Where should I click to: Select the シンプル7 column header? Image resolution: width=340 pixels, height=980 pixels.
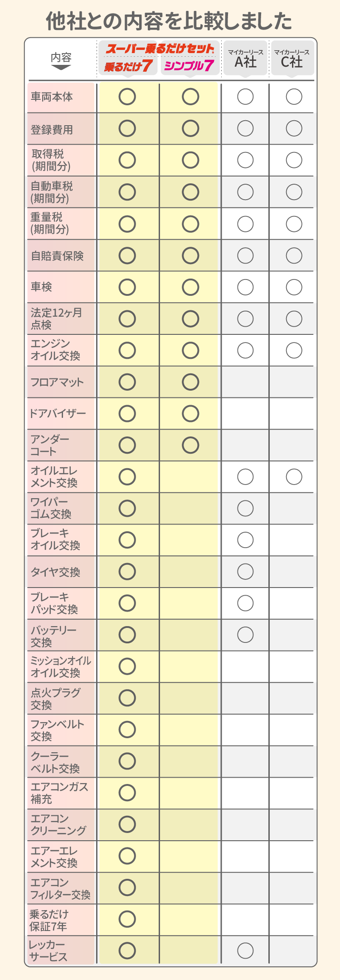pos(189,66)
